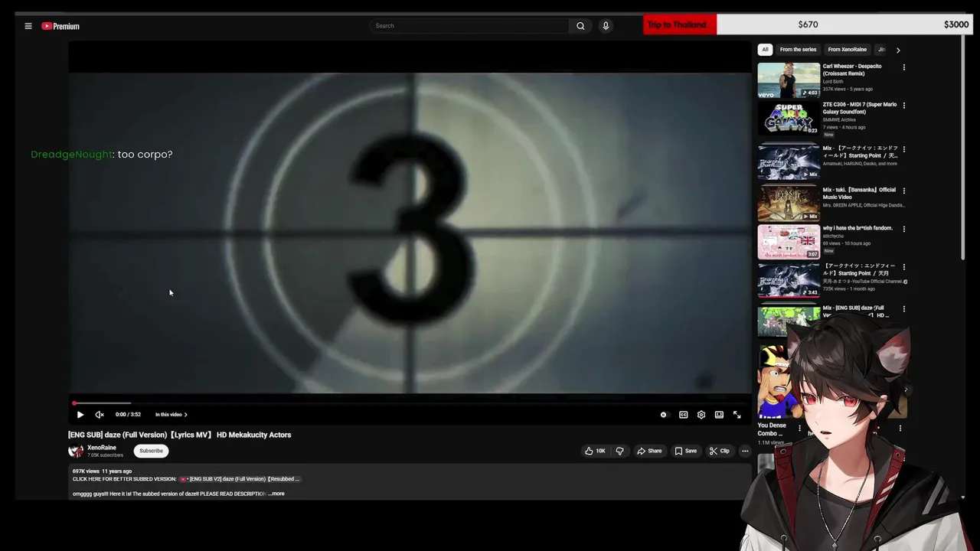980x551 pixels.
Task: Click the 7.05K subscribers text
Action: (x=105, y=455)
